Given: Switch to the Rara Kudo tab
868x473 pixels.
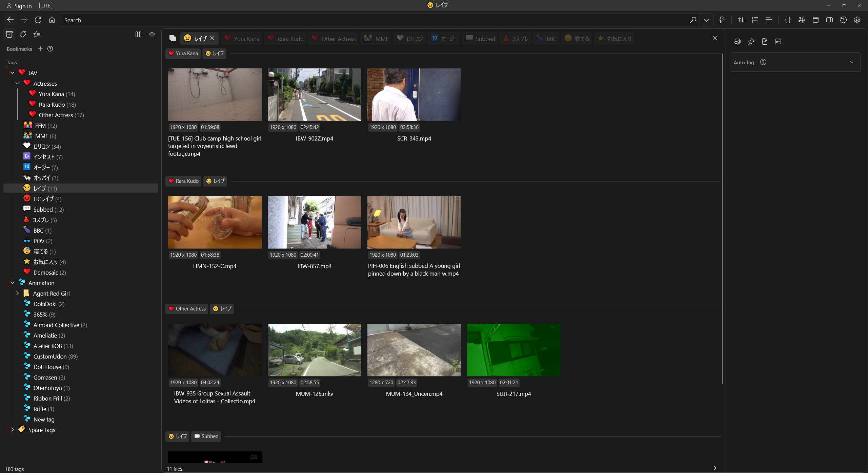Looking at the screenshot, I should coord(285,39).
